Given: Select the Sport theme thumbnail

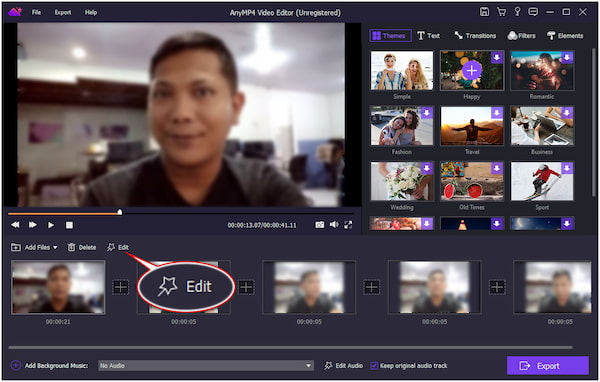Looking at the screenshot, I should click(x=542, y=181).
